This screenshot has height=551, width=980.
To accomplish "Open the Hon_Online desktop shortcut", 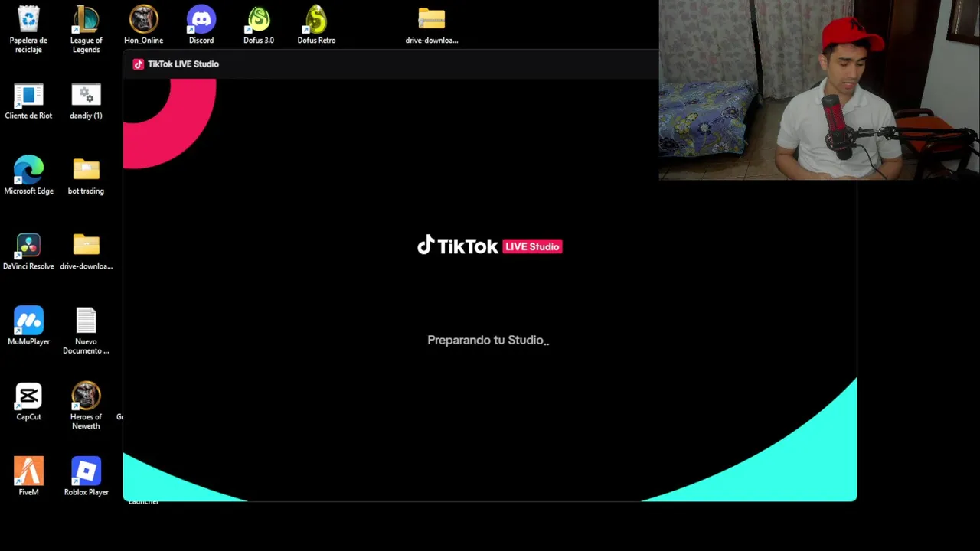I will (x=143, y=24).
